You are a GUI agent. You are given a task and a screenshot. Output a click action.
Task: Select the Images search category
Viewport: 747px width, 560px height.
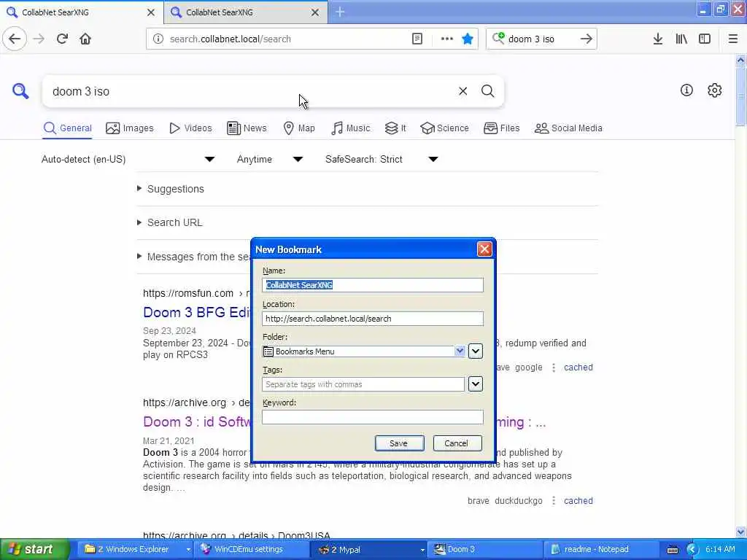click(x=130, y=128)
